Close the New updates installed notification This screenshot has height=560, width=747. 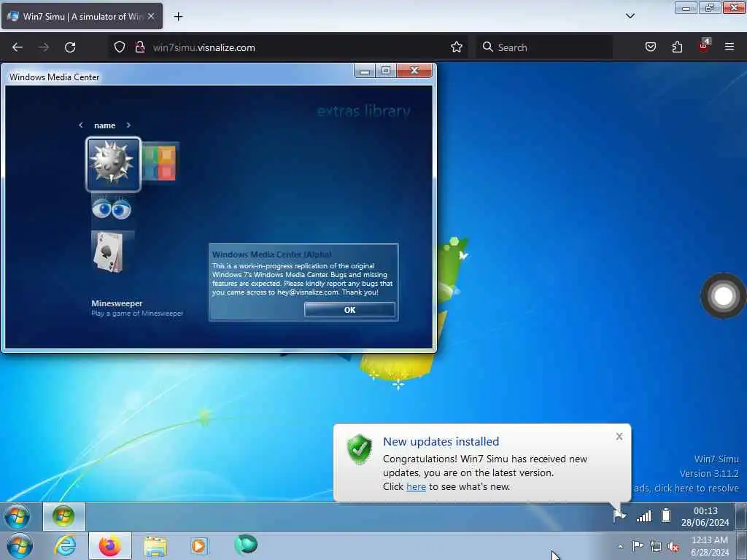[619, 436]
